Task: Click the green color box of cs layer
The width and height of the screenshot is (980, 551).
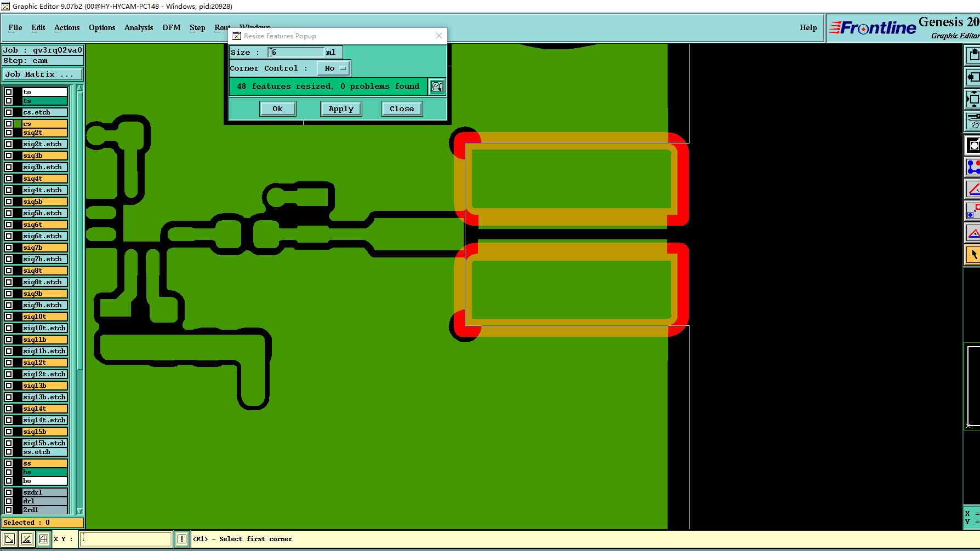Action: tap(18, 124)
